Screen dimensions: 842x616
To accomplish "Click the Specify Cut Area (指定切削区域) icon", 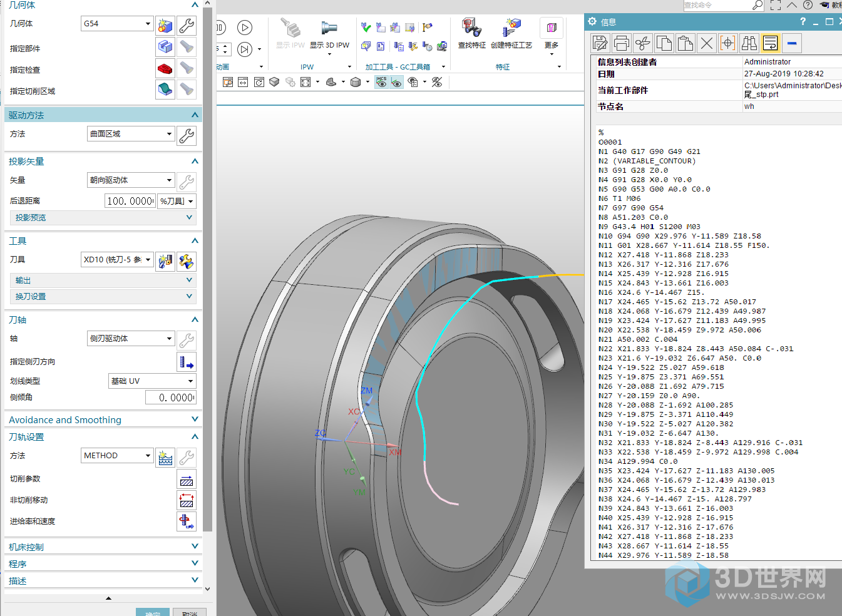I will (x=165, y=90).
